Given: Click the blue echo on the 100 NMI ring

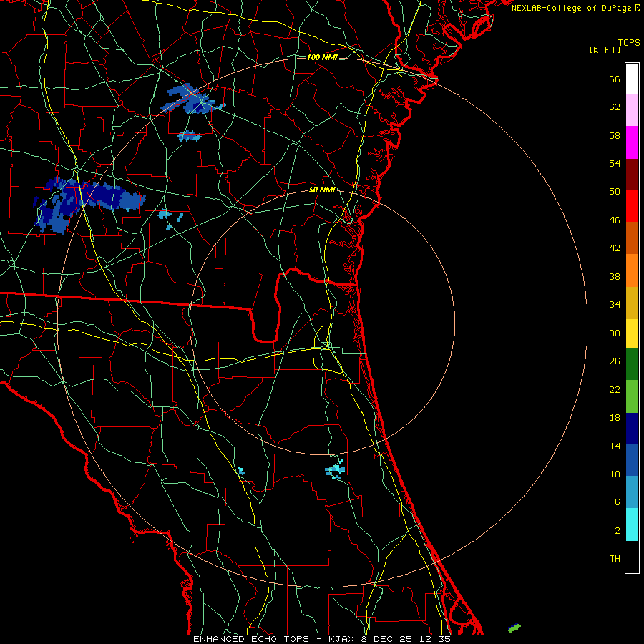Looking at the screenshot, I should (192, 99).
